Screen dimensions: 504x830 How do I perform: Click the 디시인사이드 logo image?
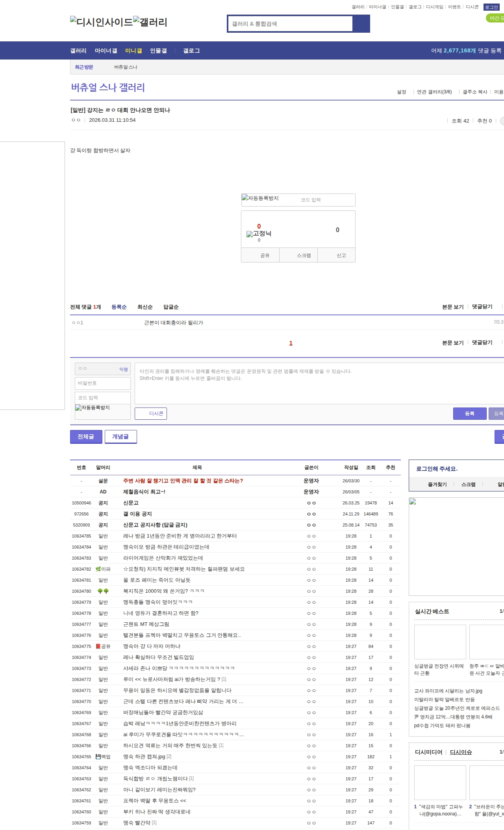click(x=102, y=22)
